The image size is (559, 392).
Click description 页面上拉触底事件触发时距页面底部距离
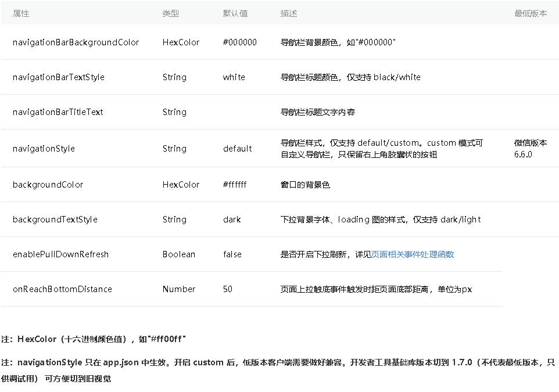pyautogui.click(x=354, y=289)
